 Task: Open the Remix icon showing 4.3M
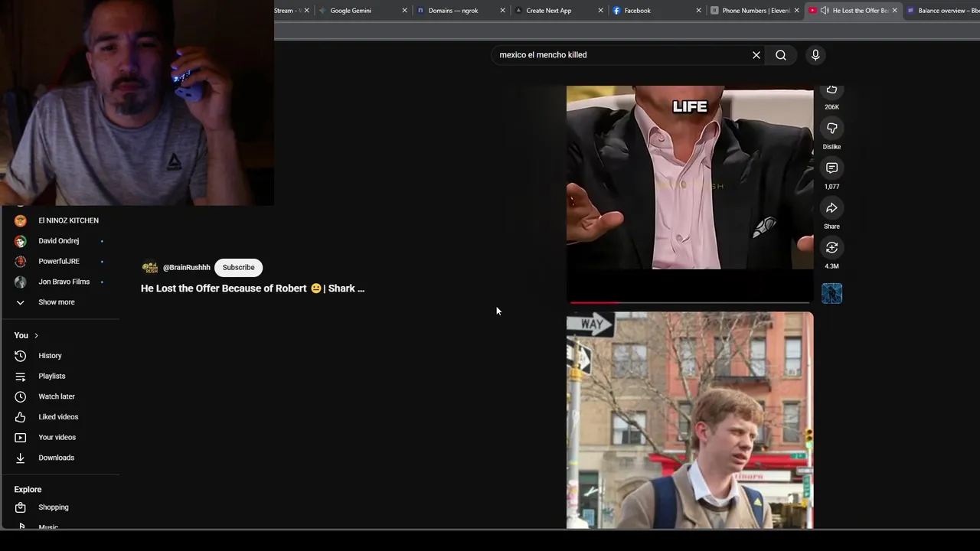tap(831, 247)
